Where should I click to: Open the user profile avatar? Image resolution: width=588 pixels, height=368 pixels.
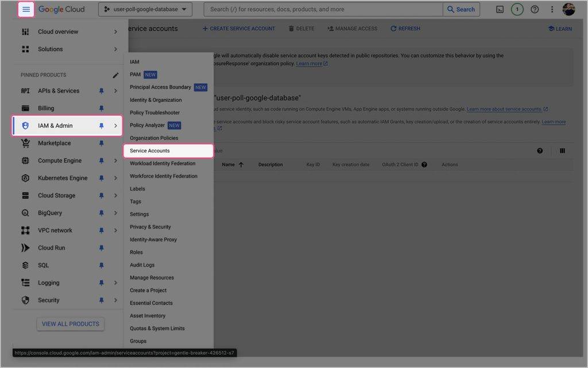[568, 9]
